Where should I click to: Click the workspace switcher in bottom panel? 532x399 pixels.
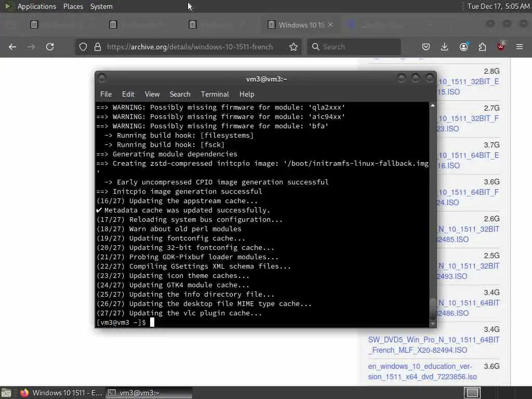click(472, 393)
